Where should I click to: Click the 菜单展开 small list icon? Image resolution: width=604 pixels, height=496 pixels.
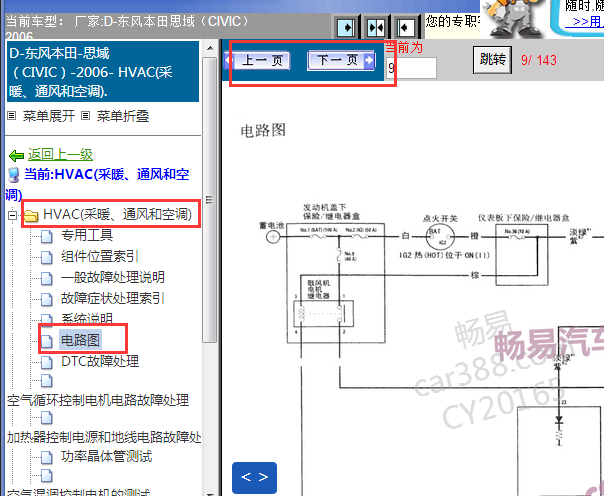point(12,116)
